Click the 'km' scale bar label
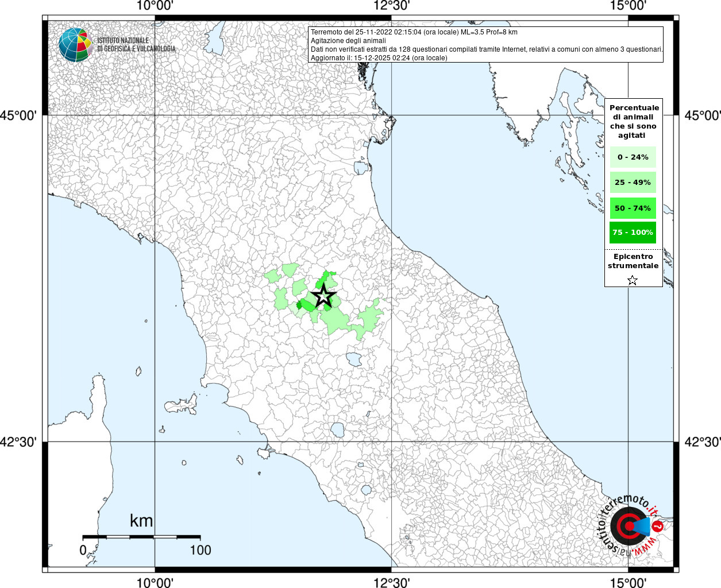Screen dimensions: 721x588 pyautogui.click(x=141, y=521)
